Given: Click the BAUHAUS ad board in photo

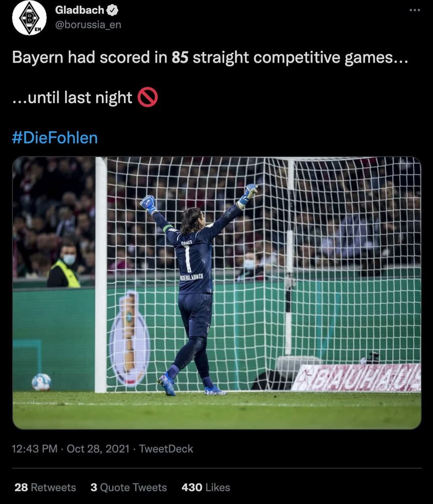Looking at the screenshot, I should click(356, 377).
